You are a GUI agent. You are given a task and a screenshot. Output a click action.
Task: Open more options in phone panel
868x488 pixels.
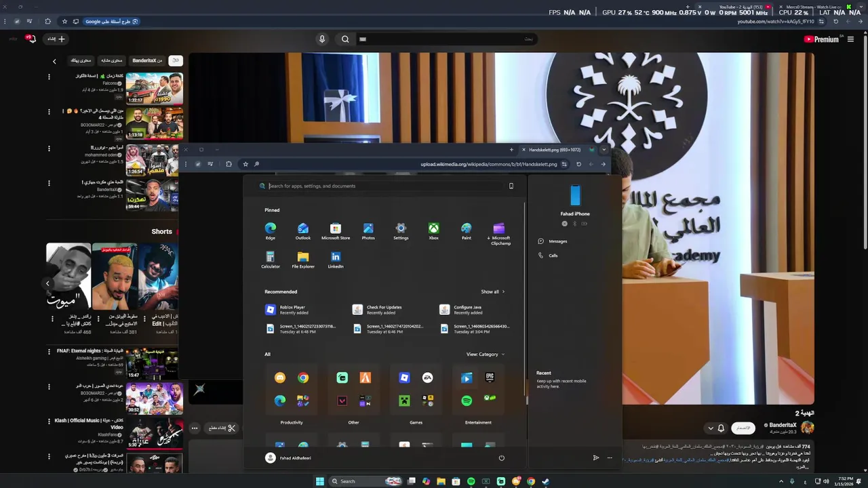point(610,457)
